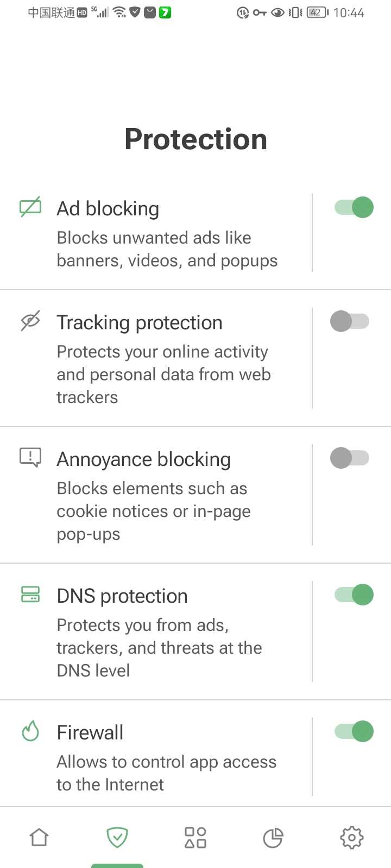Turn on Annoyance blocking switch
The height and width of the screenshot is (868, 391).
pyautogui.click(x=350, y=458)
